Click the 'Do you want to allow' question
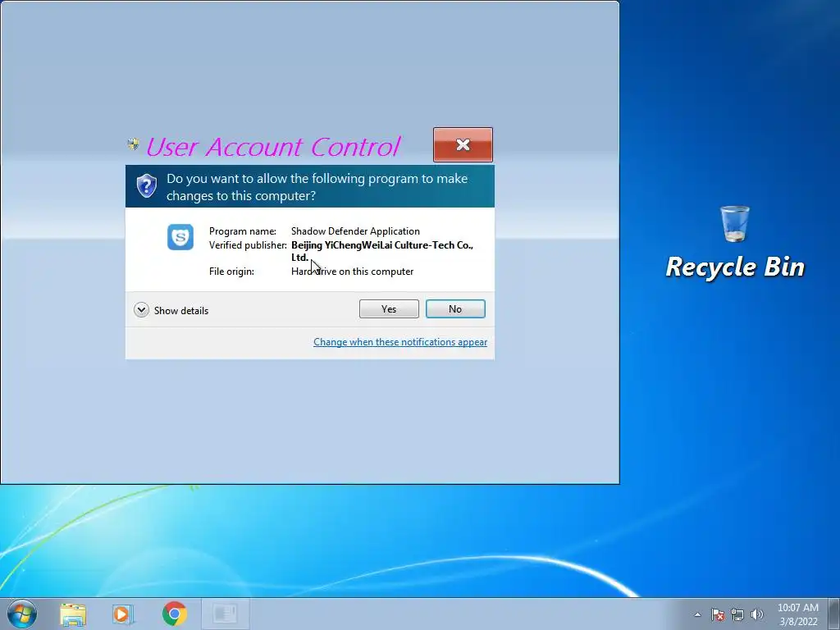Screen dimensions: 840x630 click(317, 187)
